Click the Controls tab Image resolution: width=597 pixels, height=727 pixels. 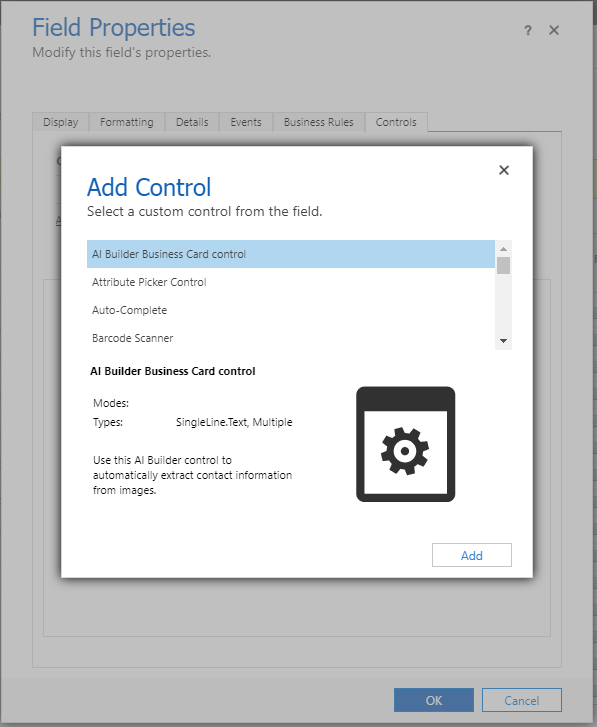pyautogui.click(x=396, y=122)
